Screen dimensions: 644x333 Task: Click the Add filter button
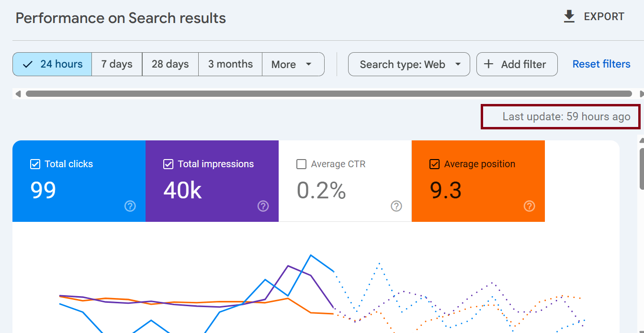[x=517, y=64]
